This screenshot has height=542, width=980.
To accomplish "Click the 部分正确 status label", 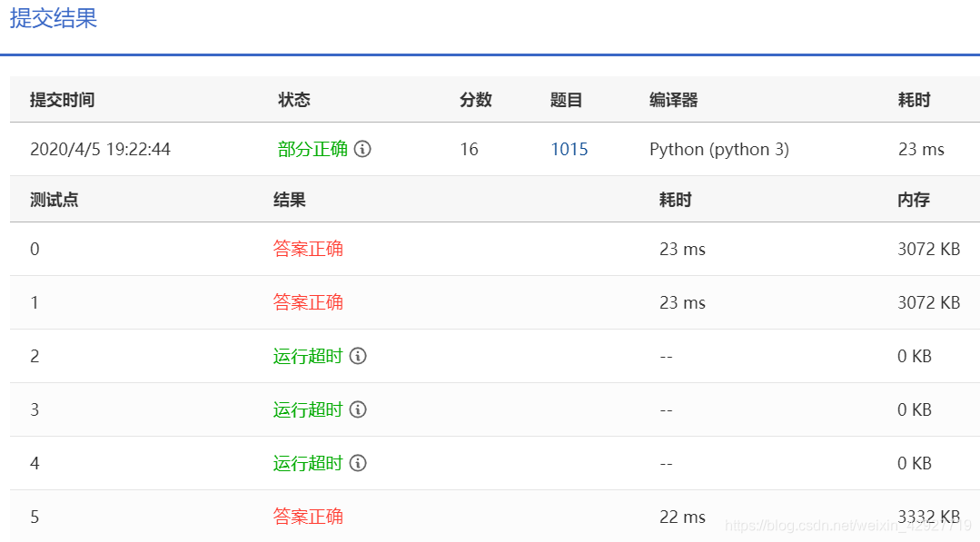I will (x=308, y=148).
